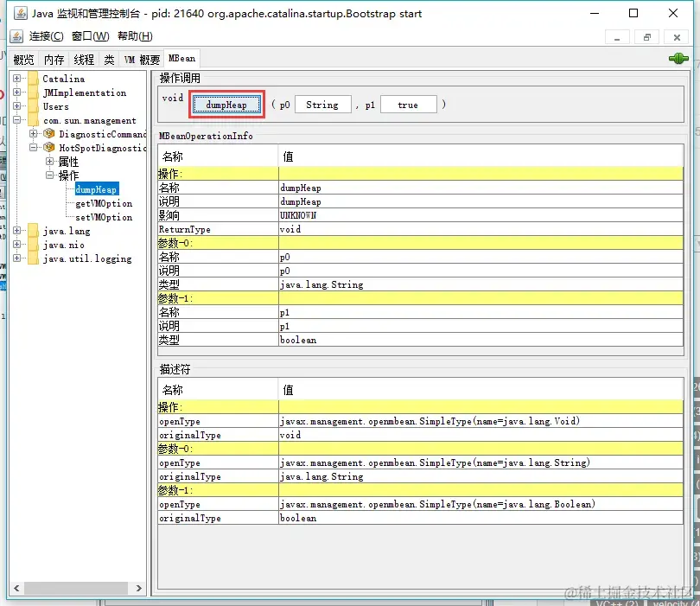Click the Catalina folder icon

(x=33, y=79)
